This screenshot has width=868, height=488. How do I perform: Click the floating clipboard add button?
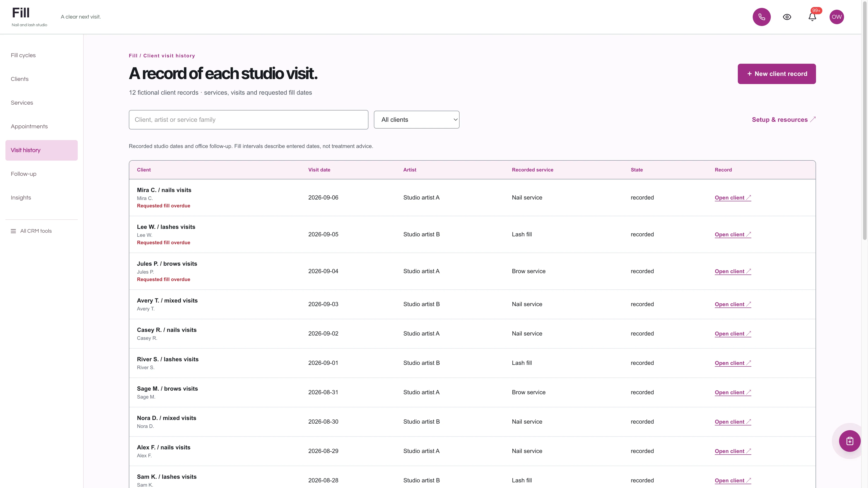coord(849,441)
